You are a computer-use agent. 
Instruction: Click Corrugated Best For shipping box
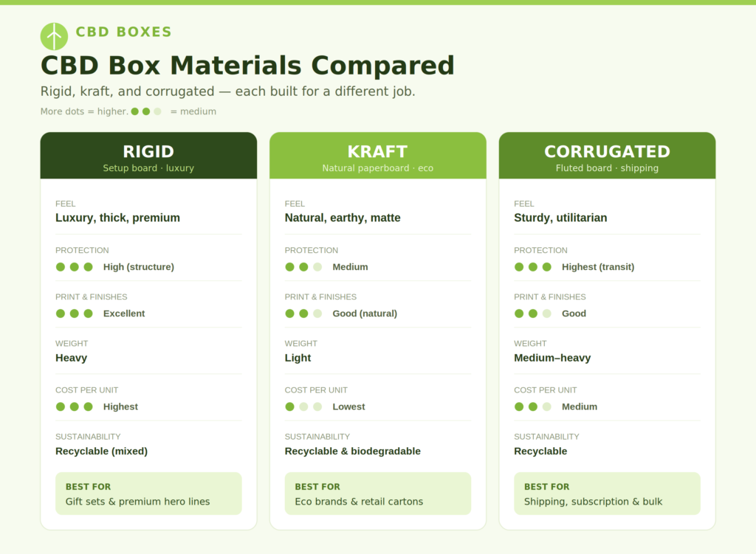607,494
